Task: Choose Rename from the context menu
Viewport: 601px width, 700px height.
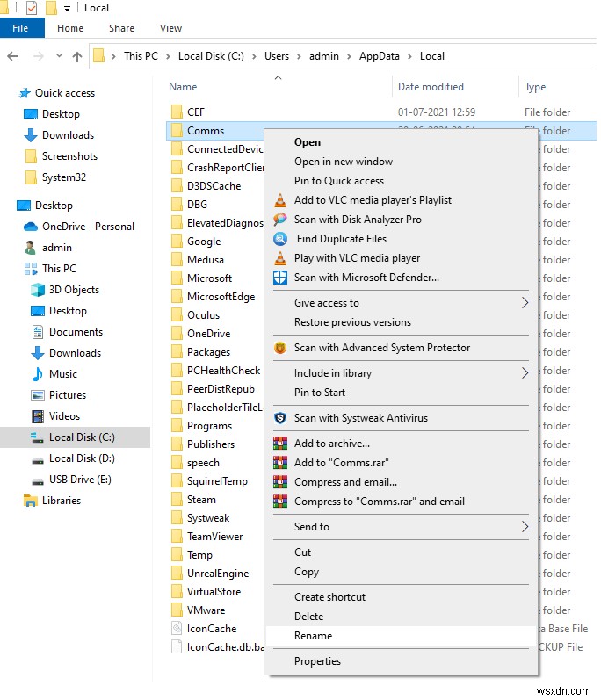Action: [x=401, y=636]
